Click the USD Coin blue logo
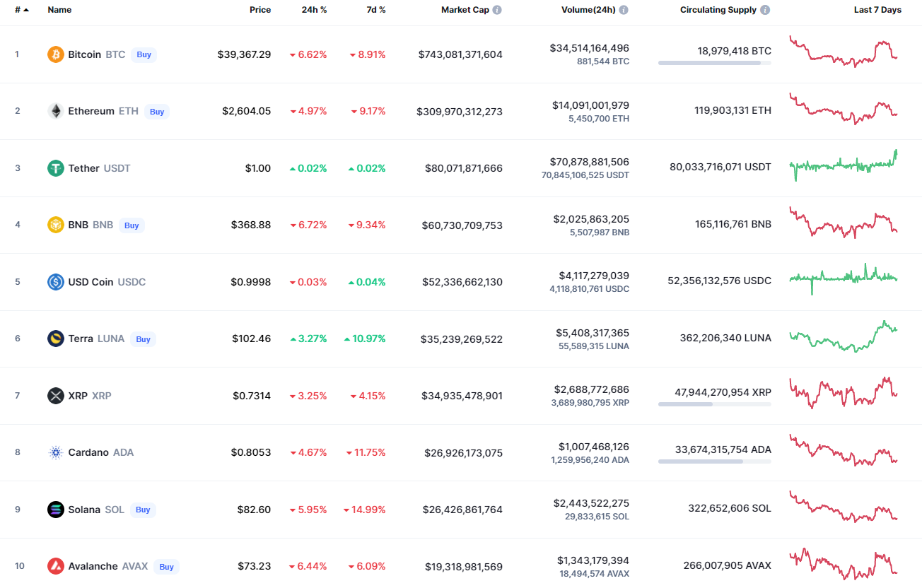The image size is (922, 588). point(56,282)
